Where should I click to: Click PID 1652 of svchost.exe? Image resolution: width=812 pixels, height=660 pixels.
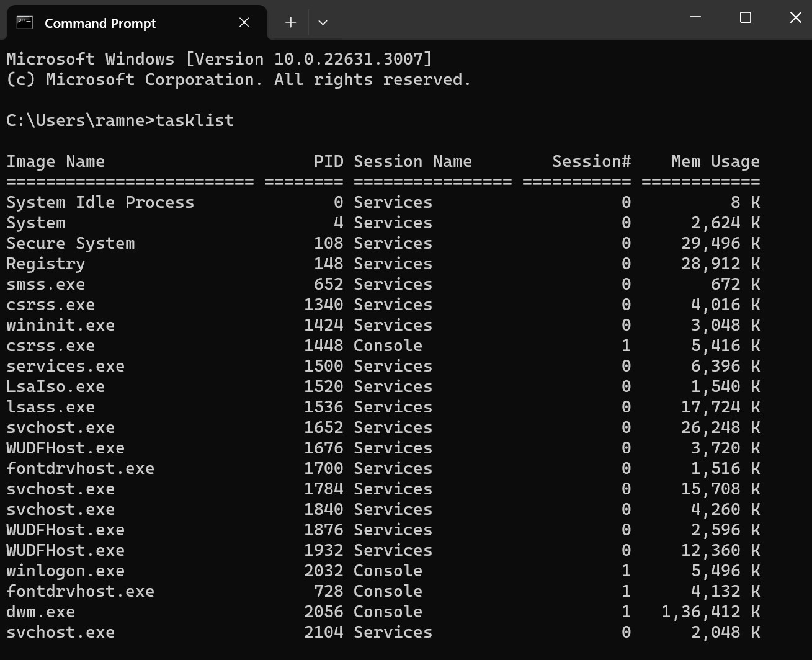324,427
